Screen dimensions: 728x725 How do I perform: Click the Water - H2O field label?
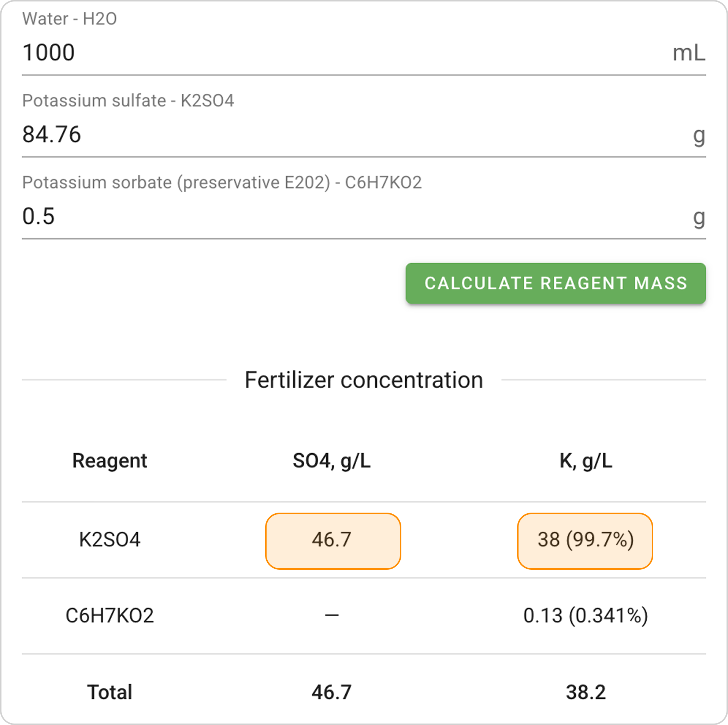click(69, 19)
